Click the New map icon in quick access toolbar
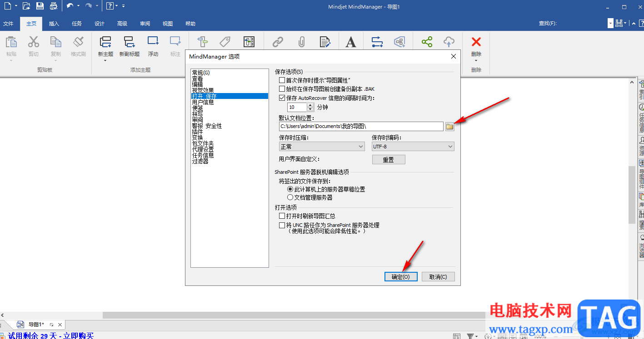This screenshot has height=339, width=644. coord(7,6)
